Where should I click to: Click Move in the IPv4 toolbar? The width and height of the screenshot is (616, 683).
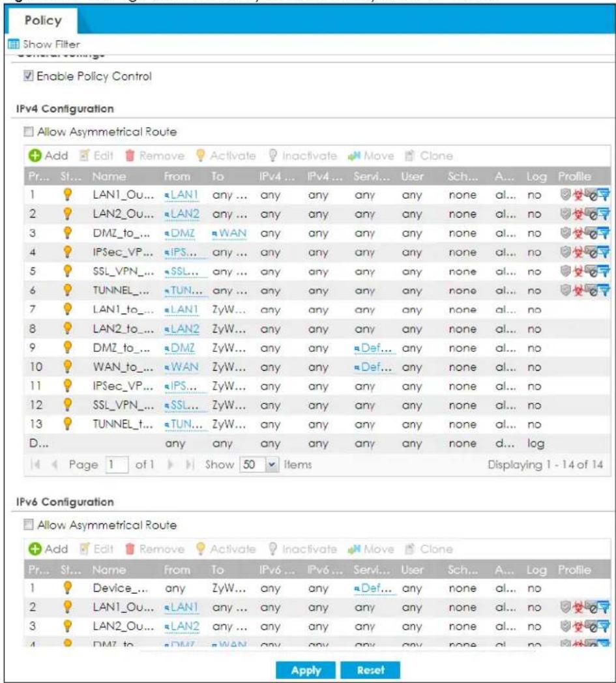[371, 156]
